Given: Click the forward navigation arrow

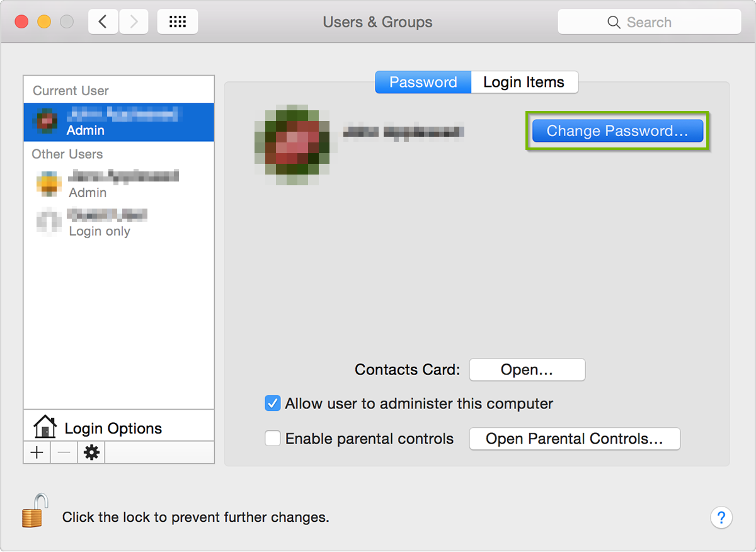Looking at the screenshot, I should [x=133, y=21].
